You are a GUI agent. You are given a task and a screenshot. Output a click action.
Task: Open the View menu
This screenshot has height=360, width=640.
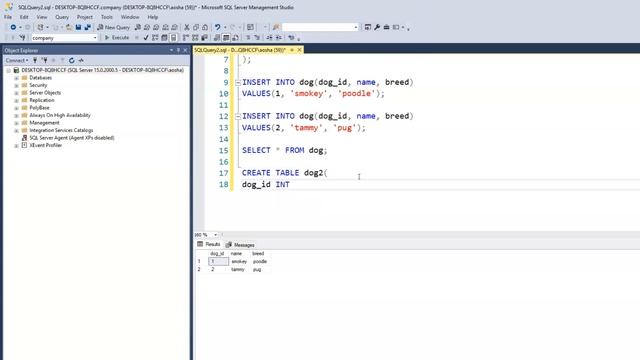(42, 17)
